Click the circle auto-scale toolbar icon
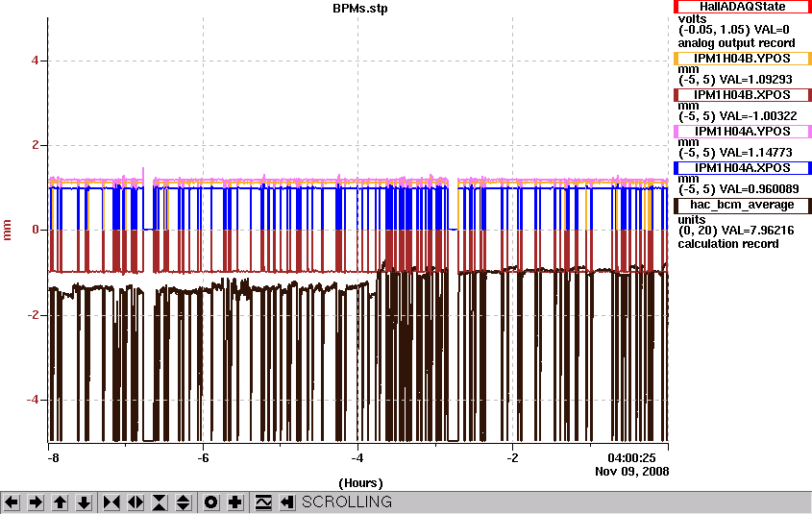The height and width of the screenshot is (514, 812). pos(211,502)
